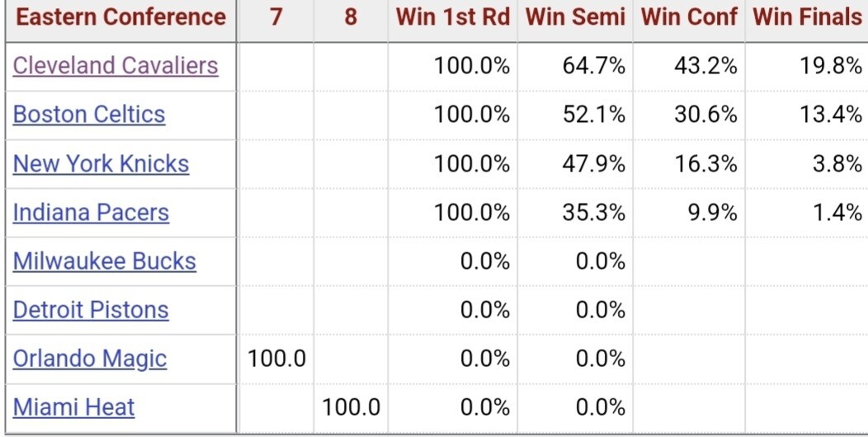Click the New York Knicks link
Image resolution: width=868 pixels, height=437 pixels.
[101, 163]
